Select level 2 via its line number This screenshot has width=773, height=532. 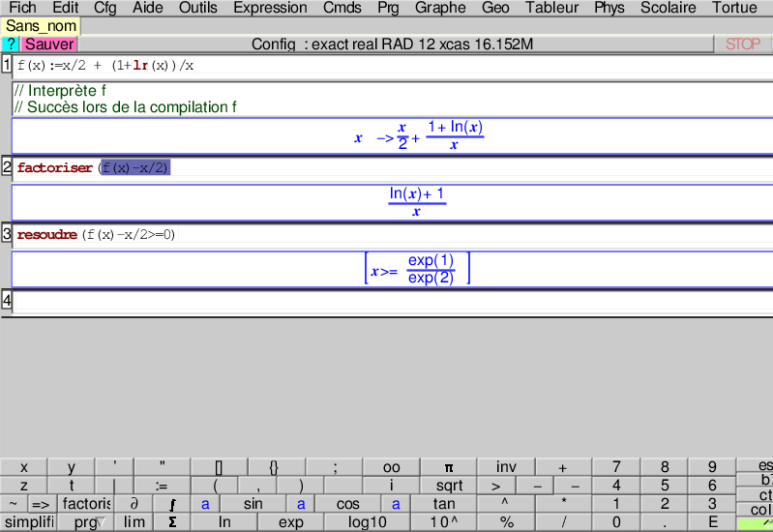click(x=7, y=167)
